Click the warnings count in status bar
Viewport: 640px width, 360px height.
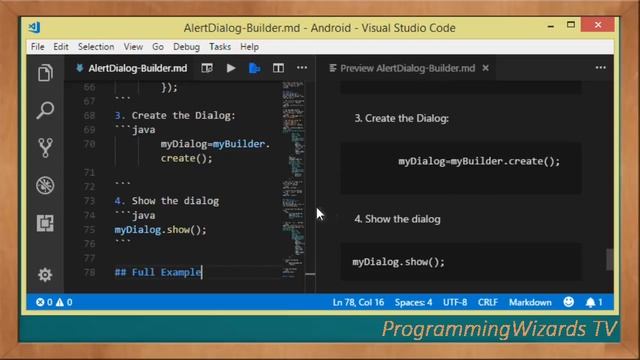(64, 302)
